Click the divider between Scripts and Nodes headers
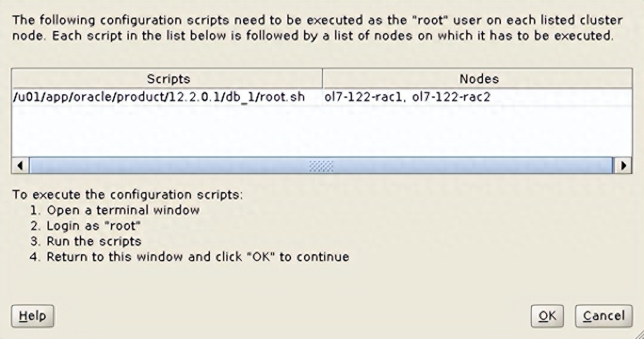 [323, 79]
